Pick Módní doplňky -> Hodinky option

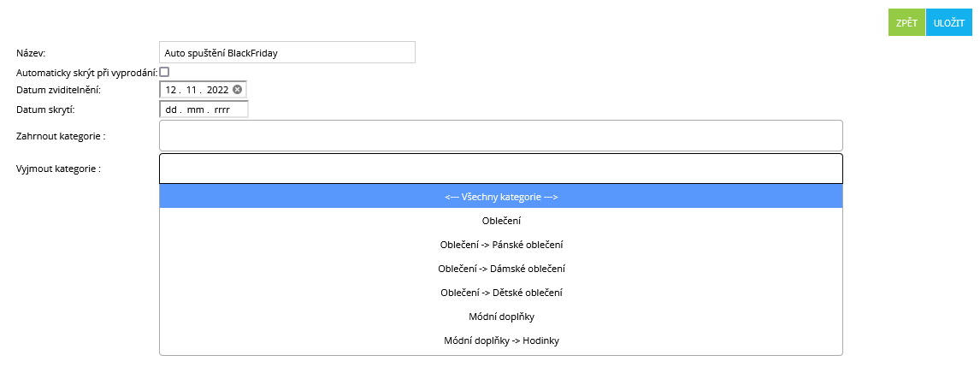(x=501, y=340)
